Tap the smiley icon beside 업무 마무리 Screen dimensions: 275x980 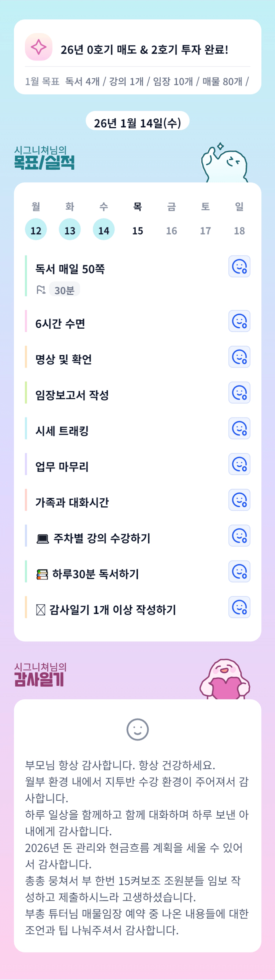point(239,464)
